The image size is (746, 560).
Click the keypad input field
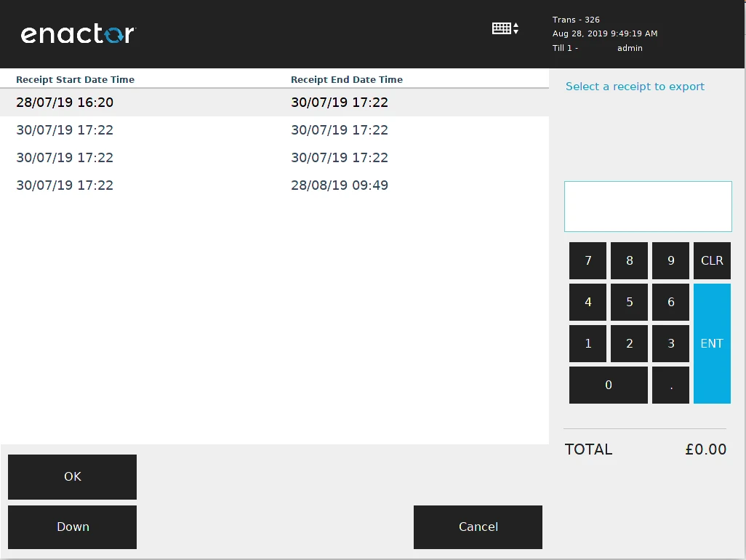pos(648,207)
